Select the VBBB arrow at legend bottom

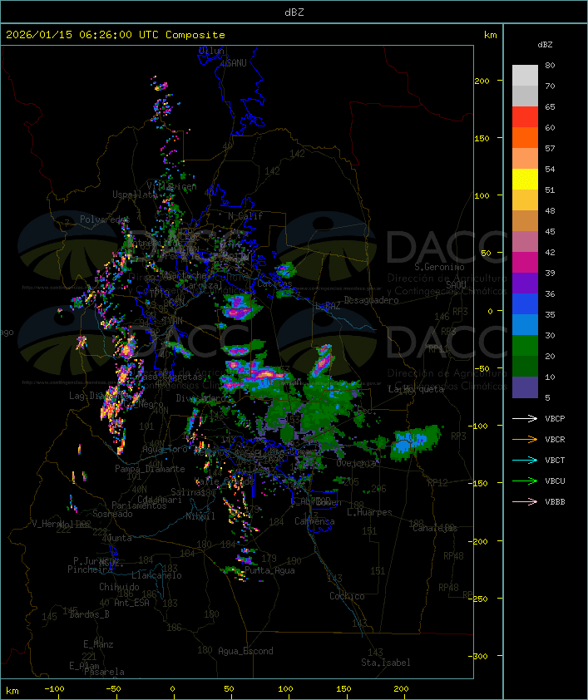[526, 501]
